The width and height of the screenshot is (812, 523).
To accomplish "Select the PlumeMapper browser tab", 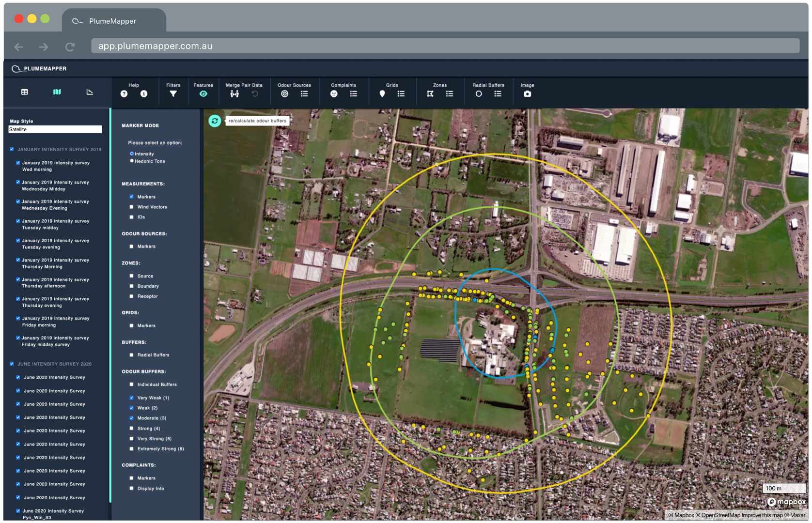I will coord(114,21).
